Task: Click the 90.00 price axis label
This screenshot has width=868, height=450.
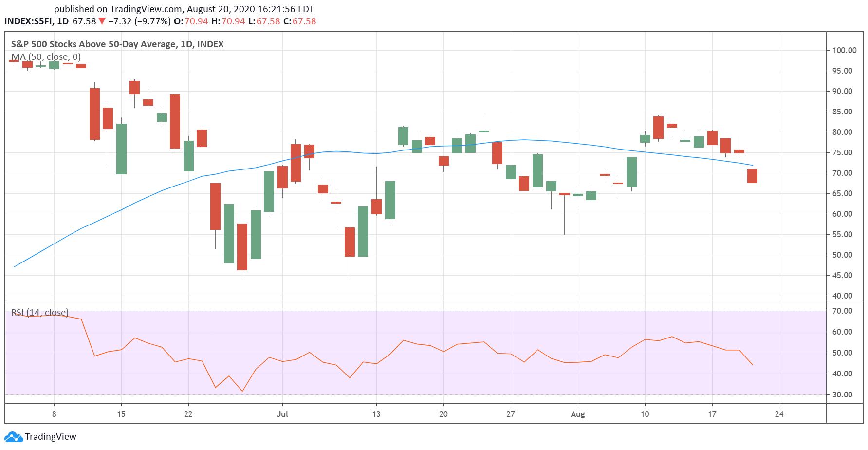Action: (843, 91)
